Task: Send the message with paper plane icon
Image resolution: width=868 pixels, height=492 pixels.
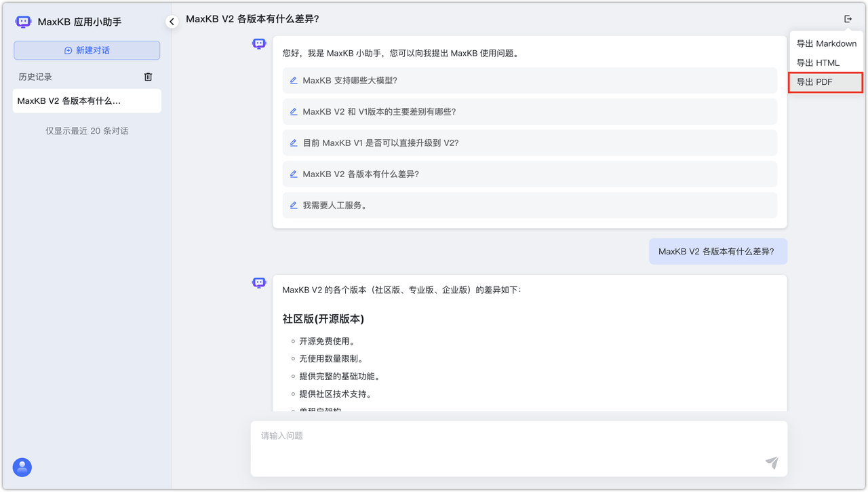Action: tap(772, 463)
